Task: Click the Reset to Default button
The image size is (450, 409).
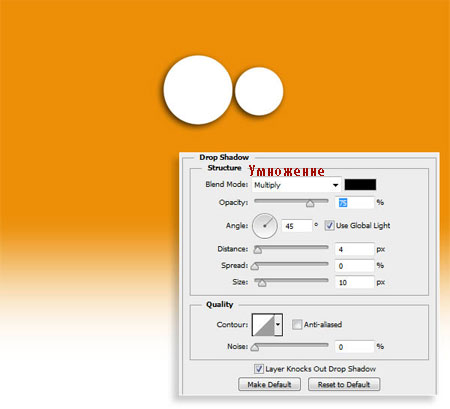Action: 344,384
